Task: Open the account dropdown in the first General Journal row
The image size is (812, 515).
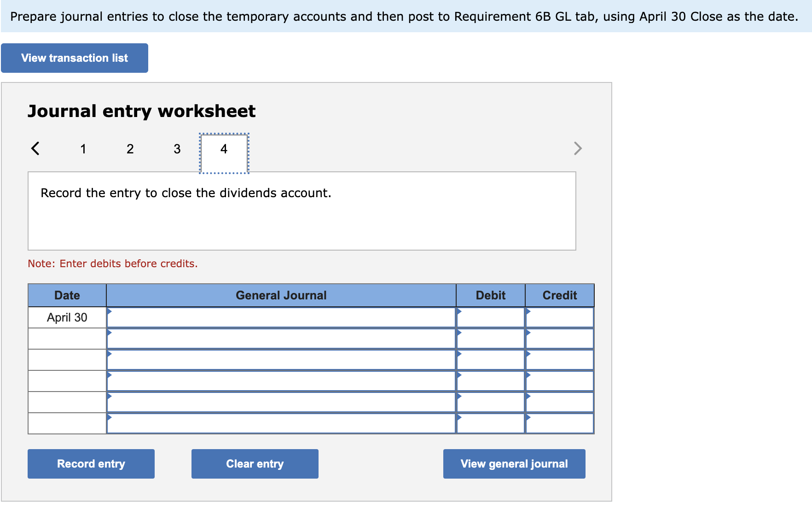Action: [110, 312]
